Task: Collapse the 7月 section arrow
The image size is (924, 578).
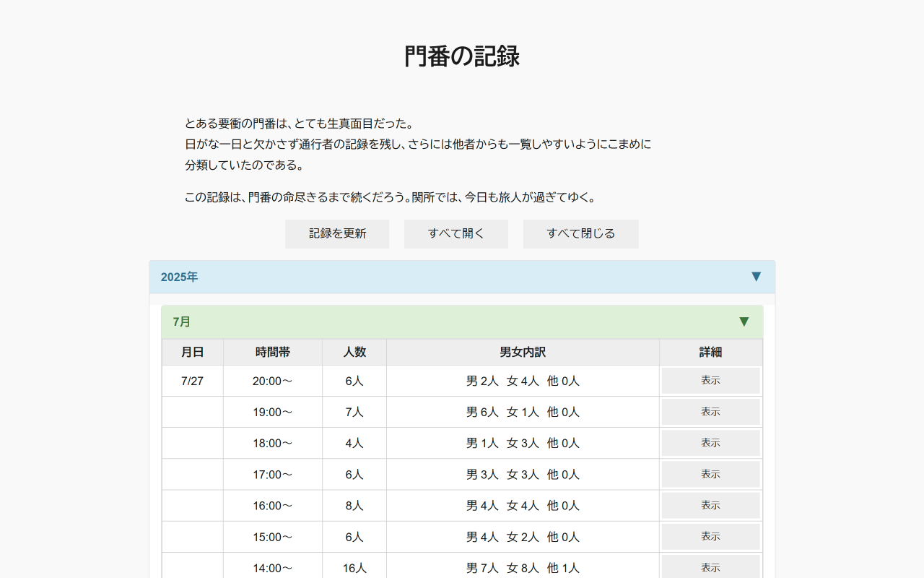Action: 744,322
